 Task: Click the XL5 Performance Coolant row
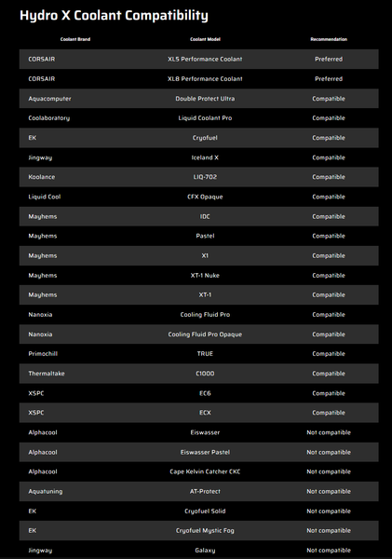tap(199, 60)
